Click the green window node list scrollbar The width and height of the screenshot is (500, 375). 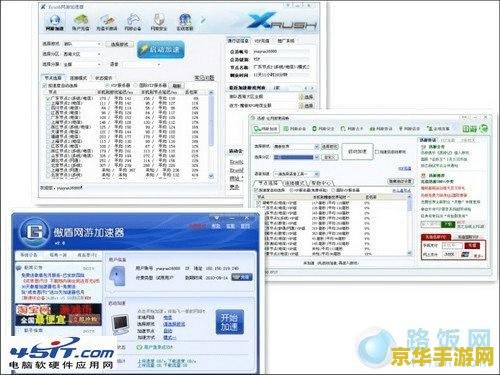[x=410, y=225]
